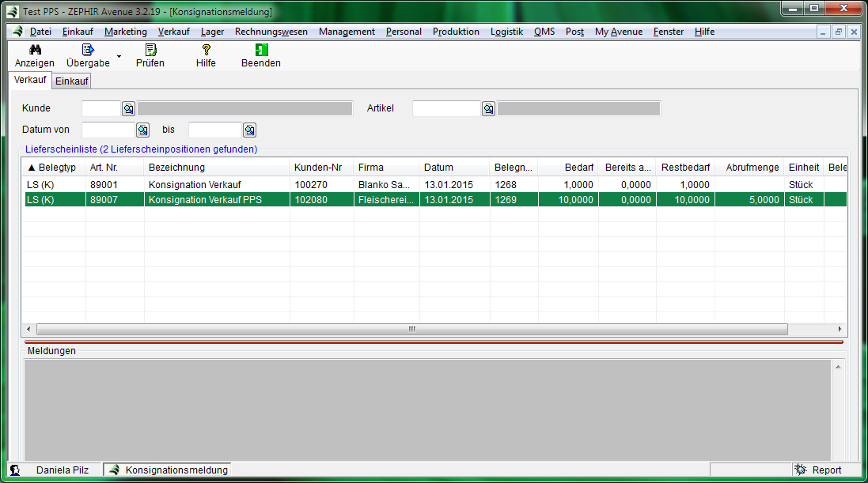Viewport: 868px width, 483px height.
Task: Open the bis date picker icon
Action: [x=250, y=130]
